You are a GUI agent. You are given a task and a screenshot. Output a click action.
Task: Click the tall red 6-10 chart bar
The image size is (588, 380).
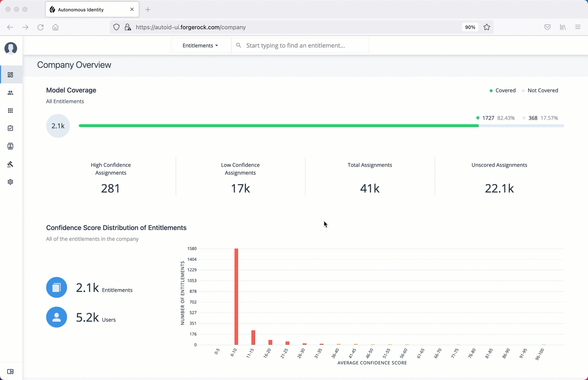point(236,297)
